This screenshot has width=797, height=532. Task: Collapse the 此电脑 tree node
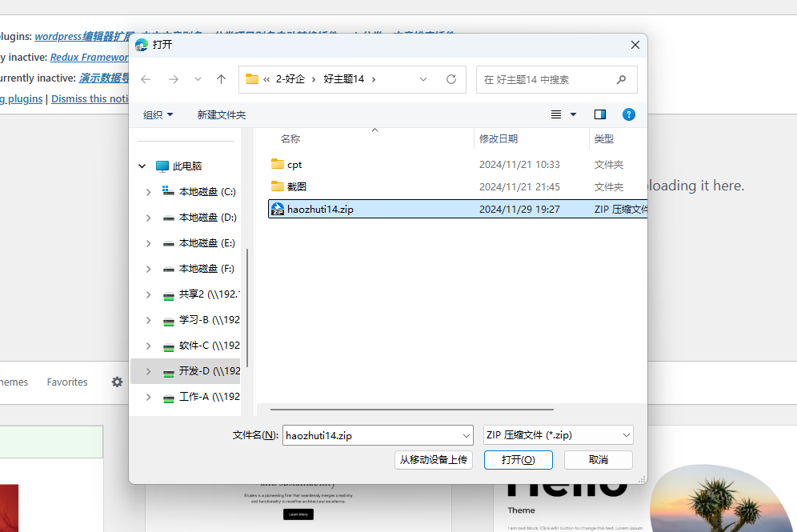(x=142, y=166)
